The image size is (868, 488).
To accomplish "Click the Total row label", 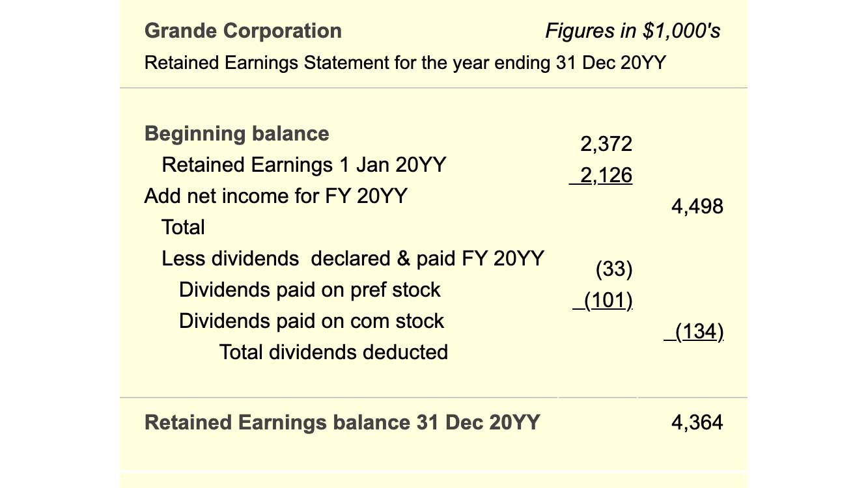I will point(183,227).
